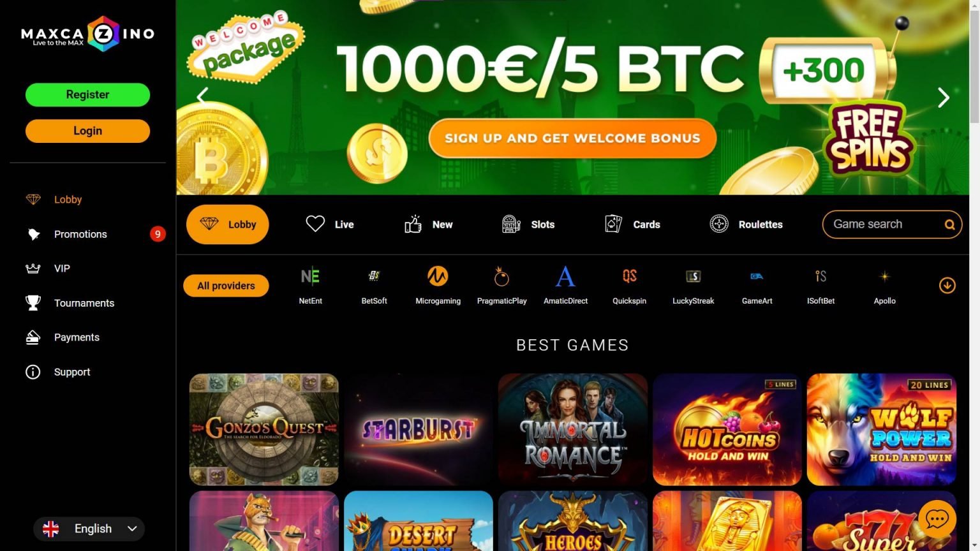Pick the AmaticDirect provider icon
Screen dimensions: 980x551
(x=565, y=276)
